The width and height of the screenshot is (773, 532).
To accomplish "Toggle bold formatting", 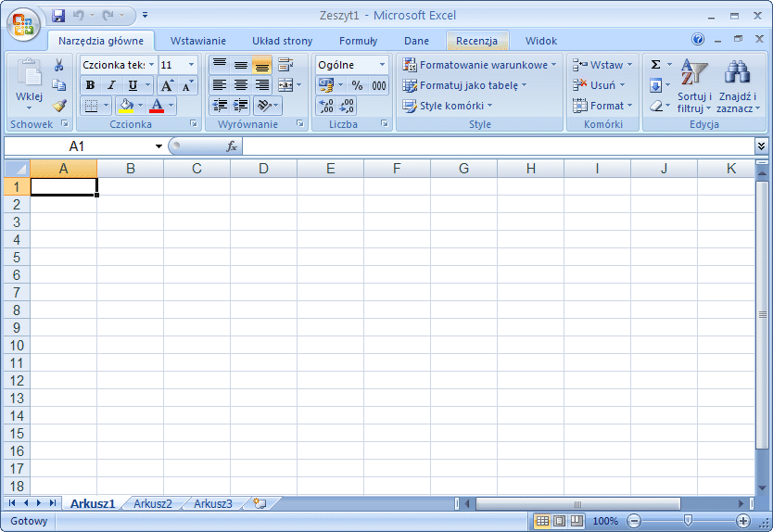I will [91, 85].
